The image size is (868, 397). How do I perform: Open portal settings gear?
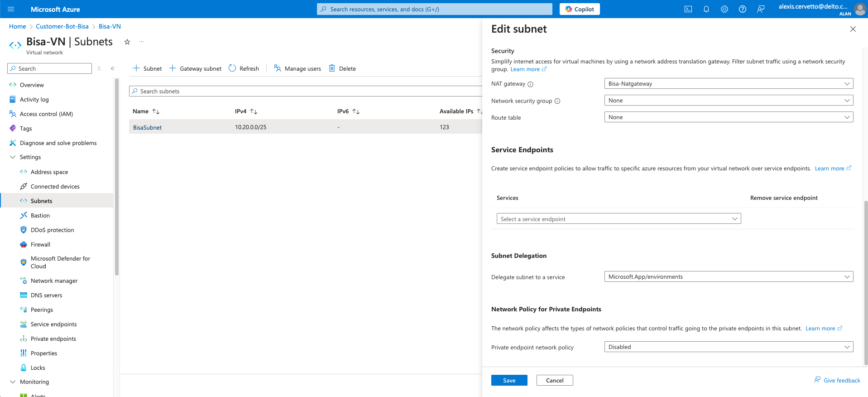[x=724, y=9]
